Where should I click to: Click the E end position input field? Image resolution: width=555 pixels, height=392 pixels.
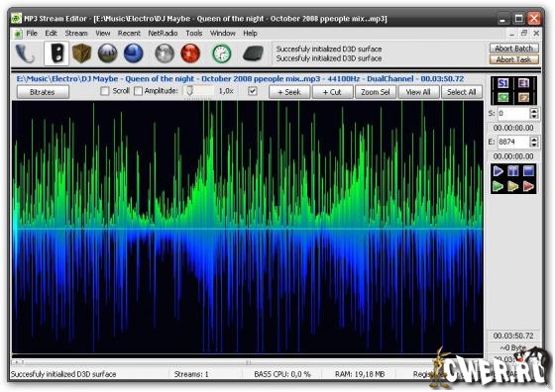tap(513, 142)
